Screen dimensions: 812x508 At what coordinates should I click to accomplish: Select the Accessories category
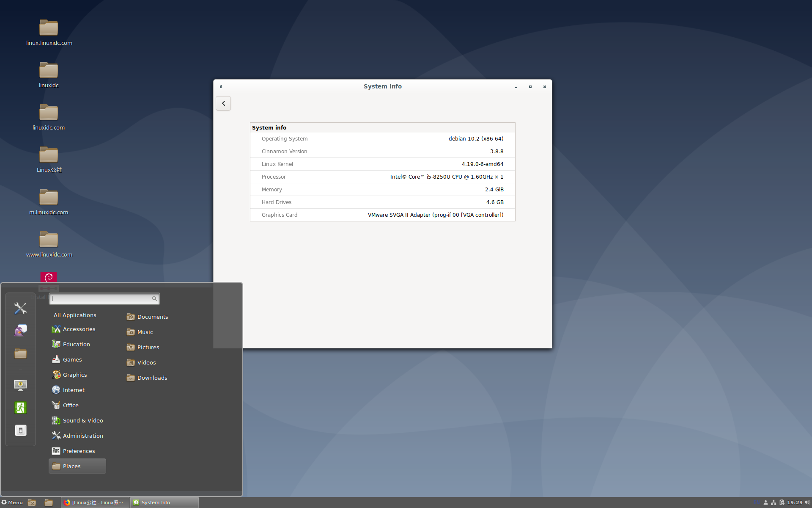click(77, 329)
